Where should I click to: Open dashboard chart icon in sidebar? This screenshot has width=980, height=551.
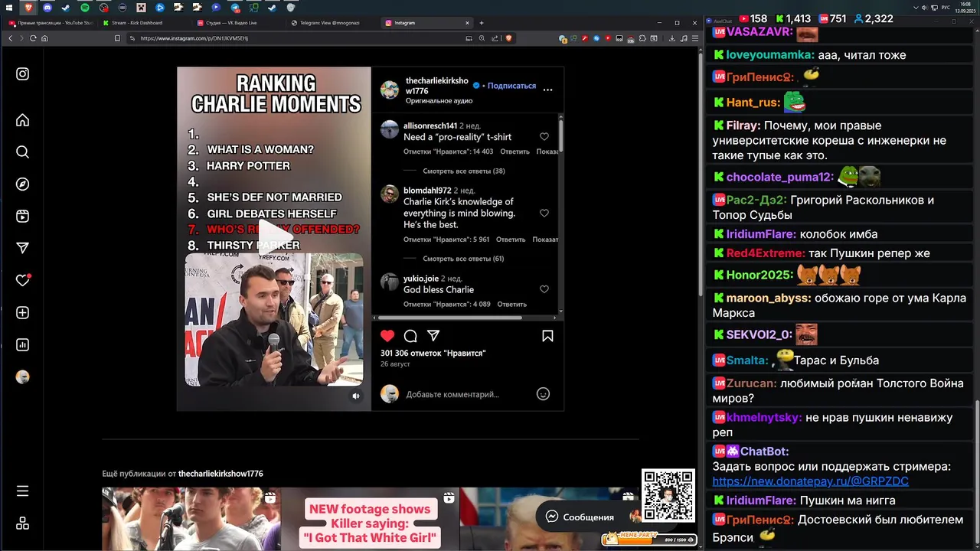(x=22, y=345)
